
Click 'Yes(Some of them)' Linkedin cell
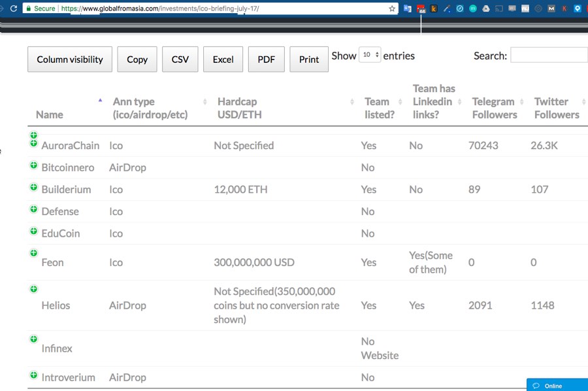pos(431,262)
